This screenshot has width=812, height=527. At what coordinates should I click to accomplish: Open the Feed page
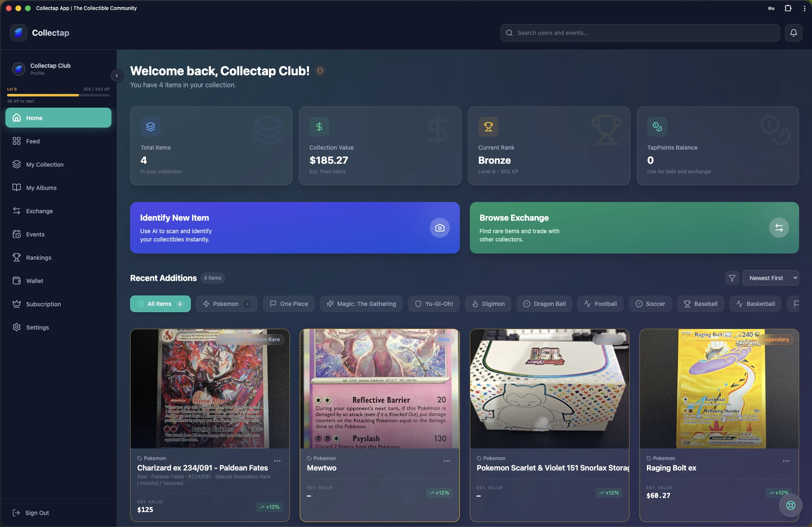58,141
